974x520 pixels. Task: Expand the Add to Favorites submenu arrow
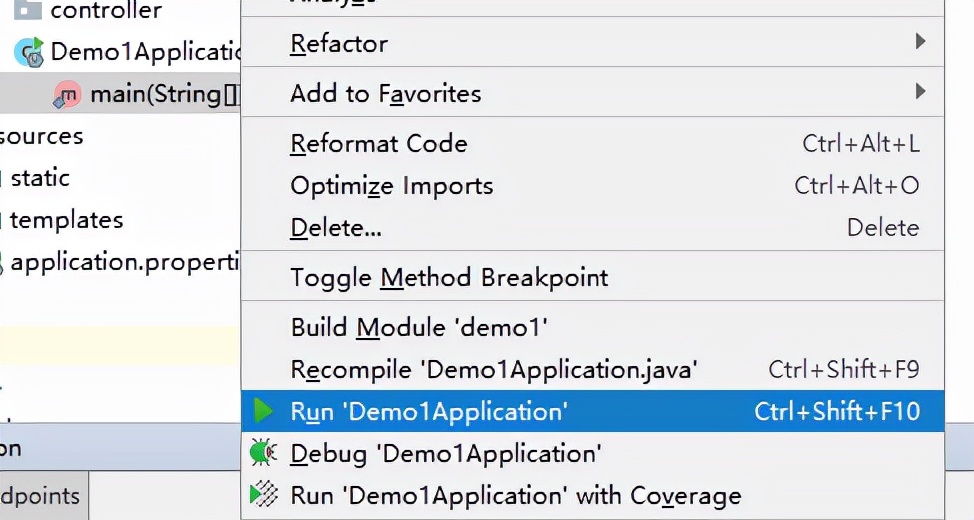point(920,93)
